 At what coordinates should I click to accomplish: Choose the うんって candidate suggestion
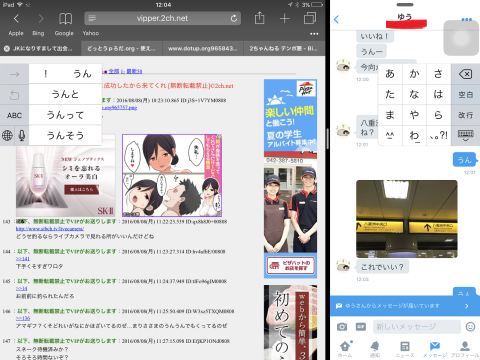click(x=65, y=115)
